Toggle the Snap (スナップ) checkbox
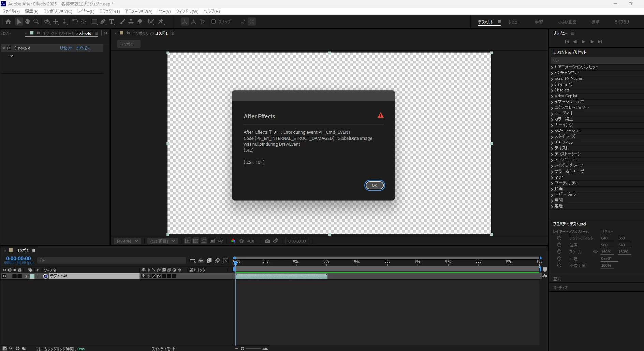The image size is (644, 351). tap(214, 21)
